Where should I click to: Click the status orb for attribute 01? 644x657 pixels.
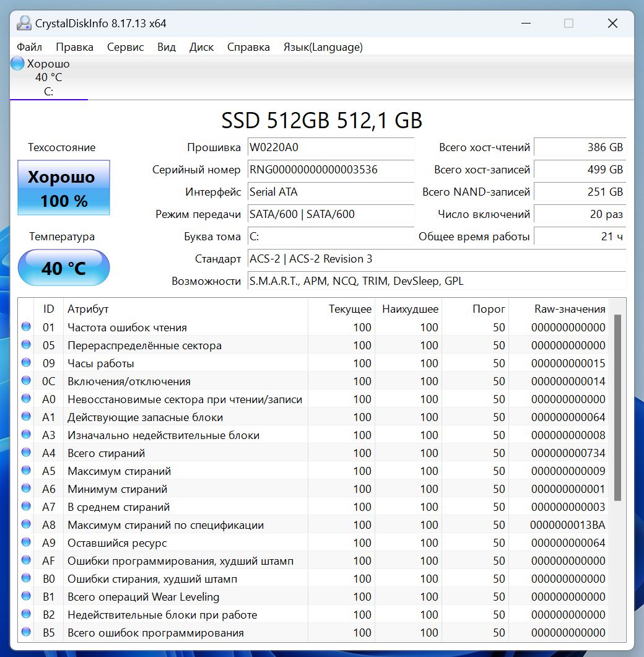(x=26, y=326)
